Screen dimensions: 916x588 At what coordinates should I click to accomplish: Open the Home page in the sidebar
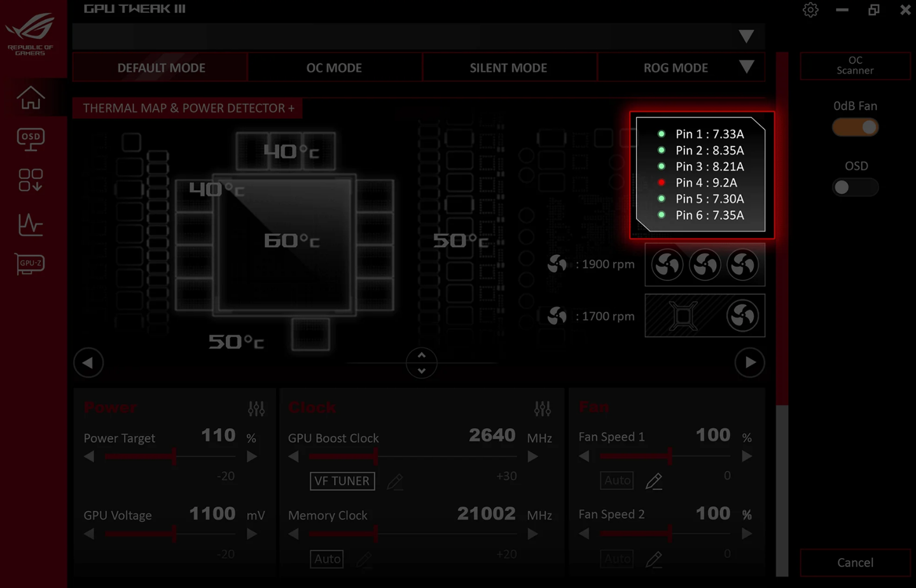pyautogui.click(x=31, y=97)
